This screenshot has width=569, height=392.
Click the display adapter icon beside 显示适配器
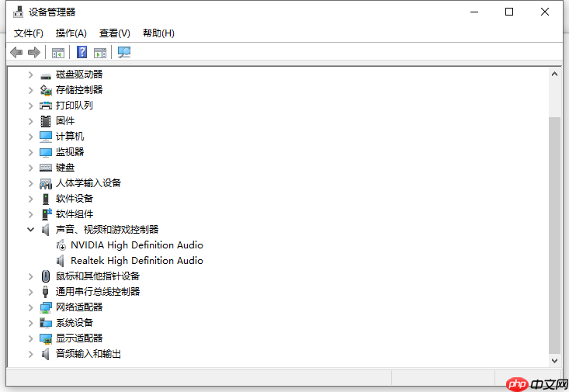46,339
